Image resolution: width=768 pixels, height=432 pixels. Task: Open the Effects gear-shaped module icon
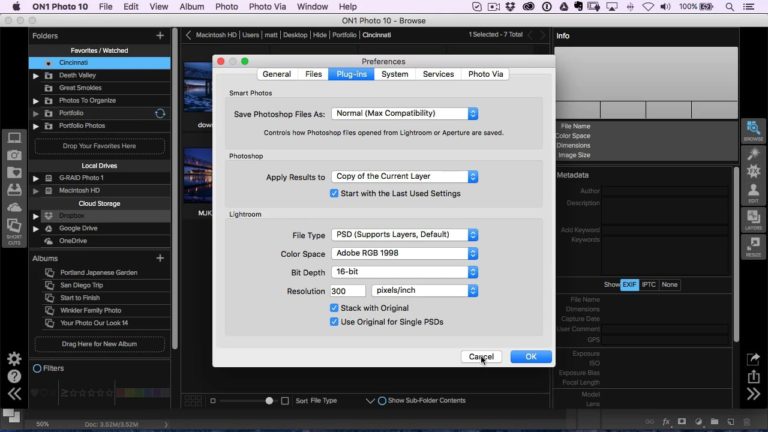[x=753, y=171]
